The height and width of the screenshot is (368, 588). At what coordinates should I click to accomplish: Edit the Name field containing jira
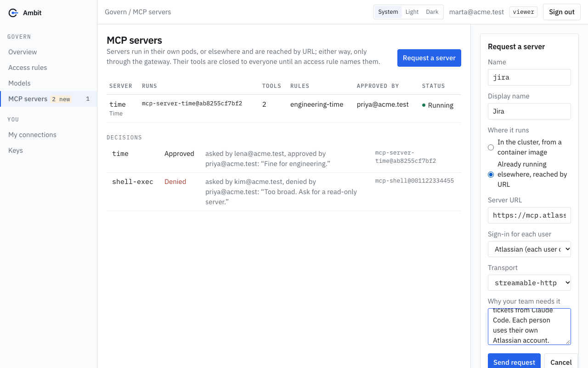529,77
